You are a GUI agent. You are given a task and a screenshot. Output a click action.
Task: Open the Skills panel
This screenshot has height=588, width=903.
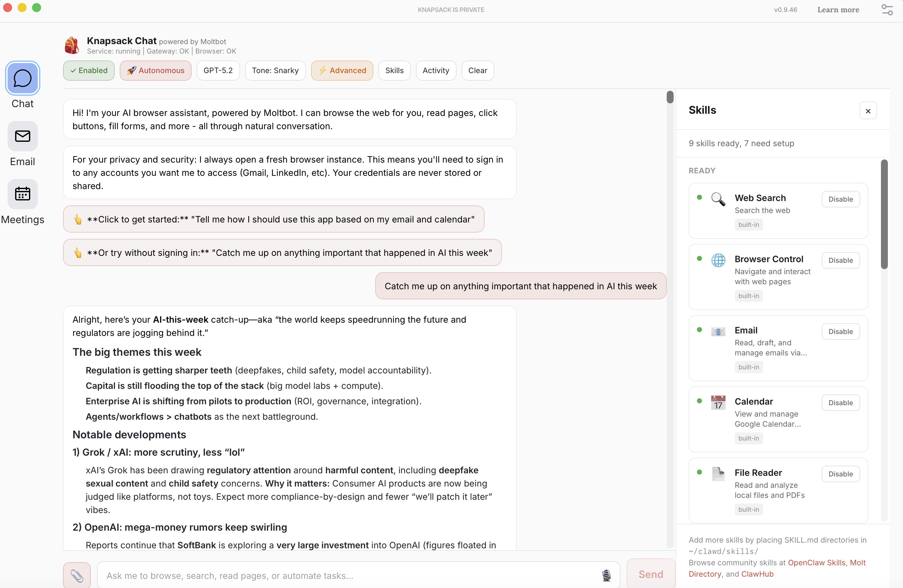(394, 70)
